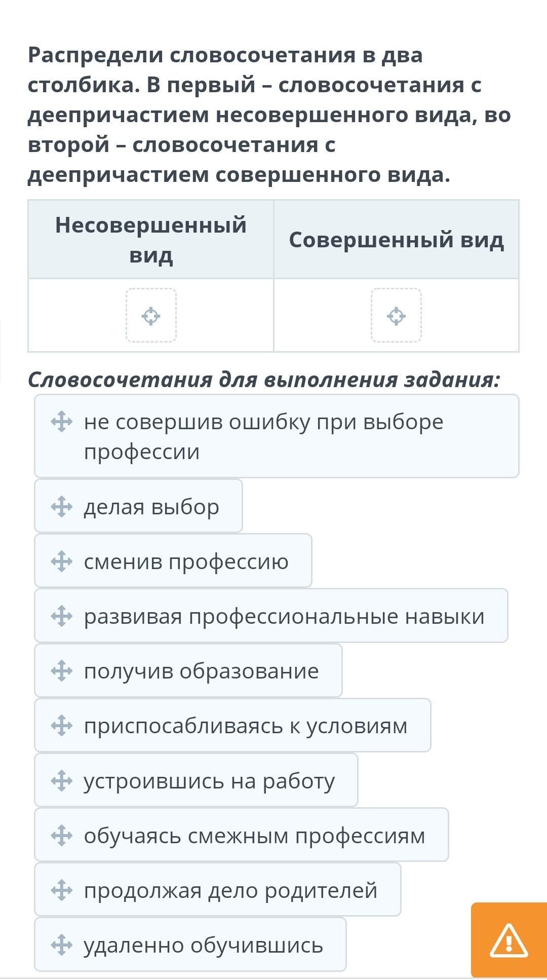Select the 'сменив профессию' phrase text
547x980 pixels.
(186, 561)
